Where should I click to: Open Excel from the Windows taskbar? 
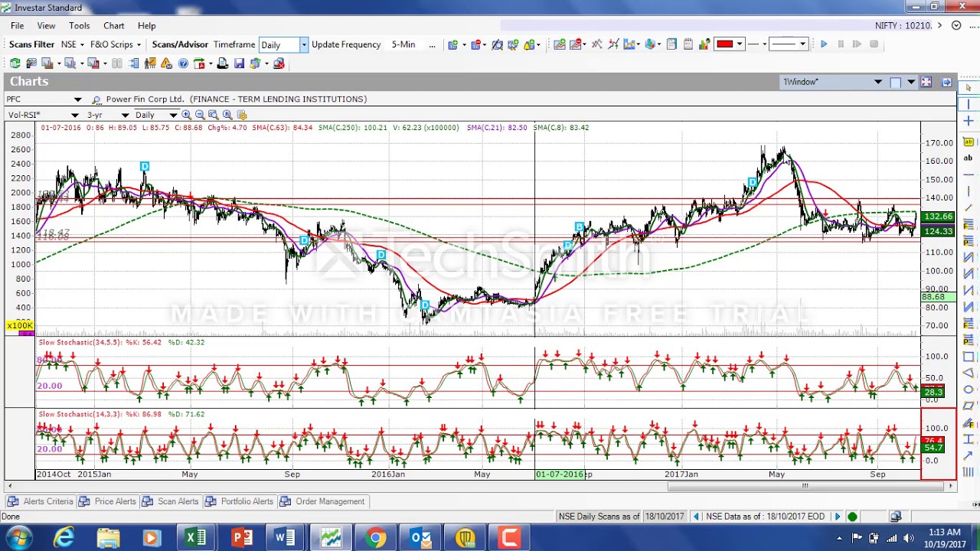[x=195, y=538]
